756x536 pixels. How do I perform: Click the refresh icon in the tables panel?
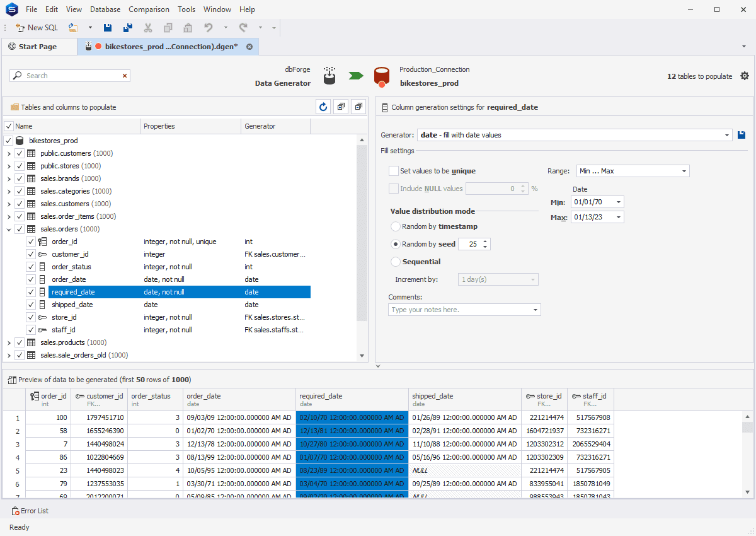click(323, 107)
